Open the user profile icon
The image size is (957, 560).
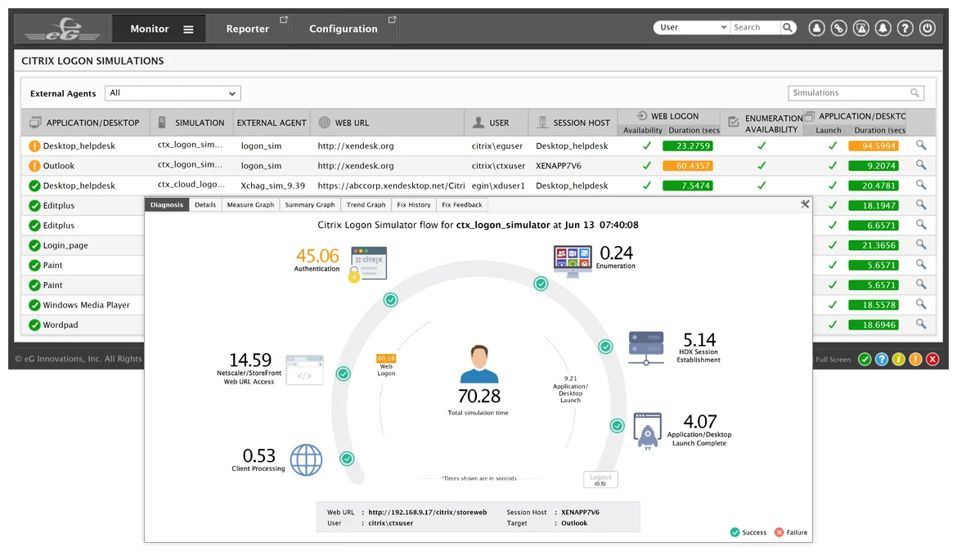tap(816, 28)
